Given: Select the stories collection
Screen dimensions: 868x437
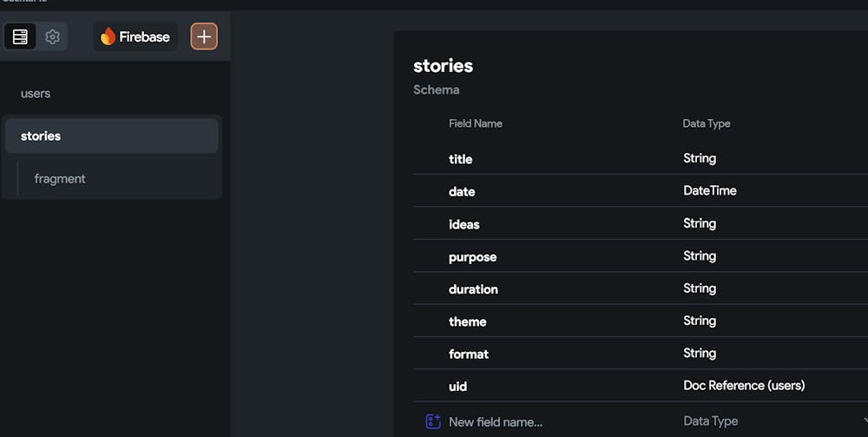Looking at the screenshot, I should [41, 136].
